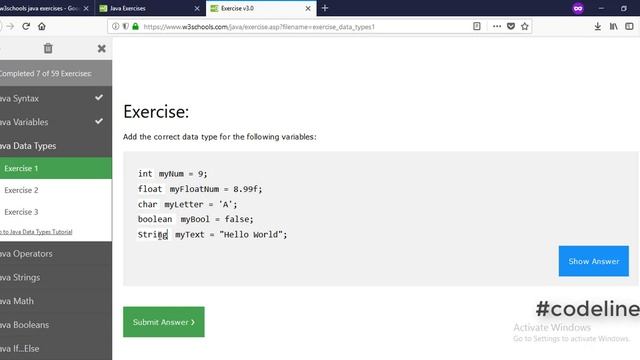Viewport: 640px width, 360px height.
Task: Click the 'char' data type field
Action: click(148, 204)
